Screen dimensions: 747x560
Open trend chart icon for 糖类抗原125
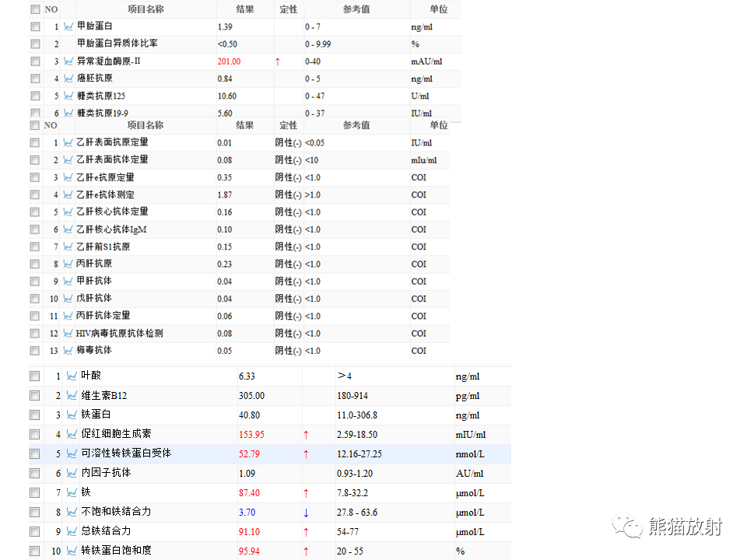point(68,96)
